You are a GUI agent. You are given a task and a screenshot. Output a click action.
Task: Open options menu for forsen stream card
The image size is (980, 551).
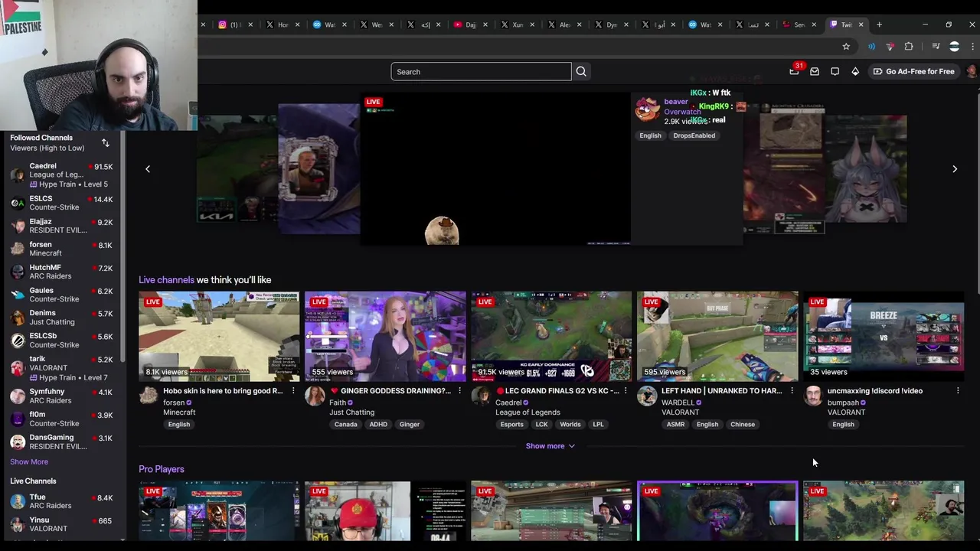tap(293, 391)
